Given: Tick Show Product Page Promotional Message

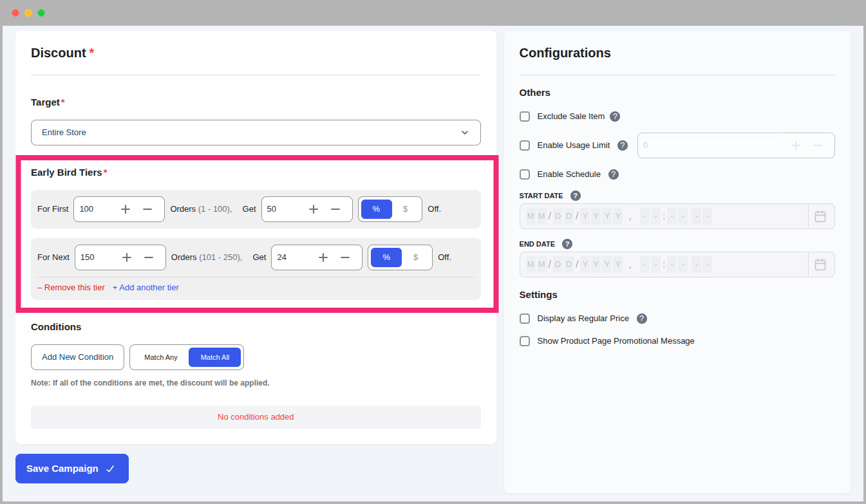Looking at the screenshot, I should click(x=525, y=341).
